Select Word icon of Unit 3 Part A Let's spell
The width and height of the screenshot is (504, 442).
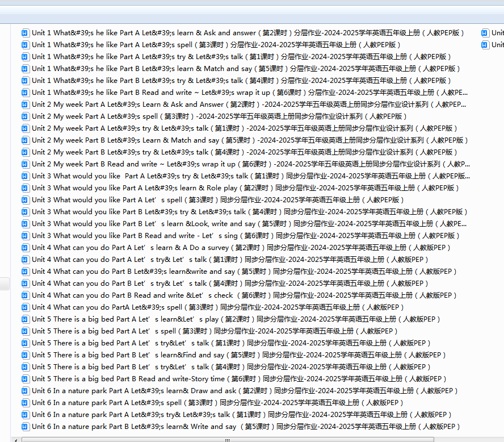coord(25,200)
